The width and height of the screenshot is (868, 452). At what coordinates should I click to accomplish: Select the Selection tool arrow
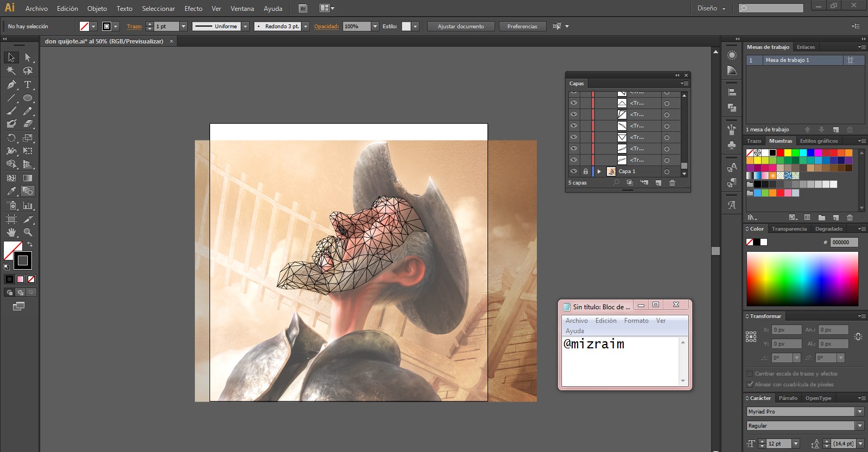pyautogui.click(x=11, y=58)
